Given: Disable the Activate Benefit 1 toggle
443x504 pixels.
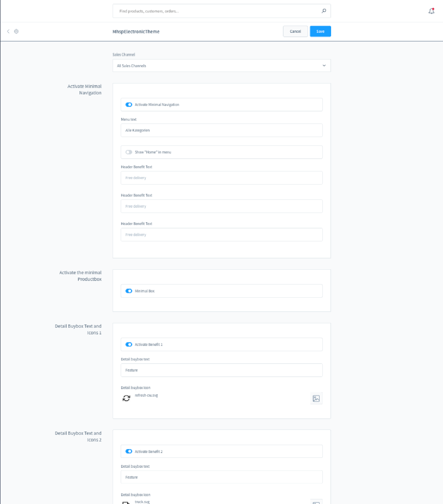Looking at the screenshot, I should pos(129,345).
